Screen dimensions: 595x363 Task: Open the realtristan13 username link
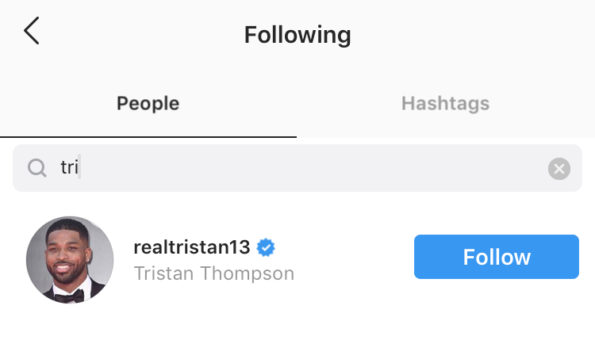(192, 247)
